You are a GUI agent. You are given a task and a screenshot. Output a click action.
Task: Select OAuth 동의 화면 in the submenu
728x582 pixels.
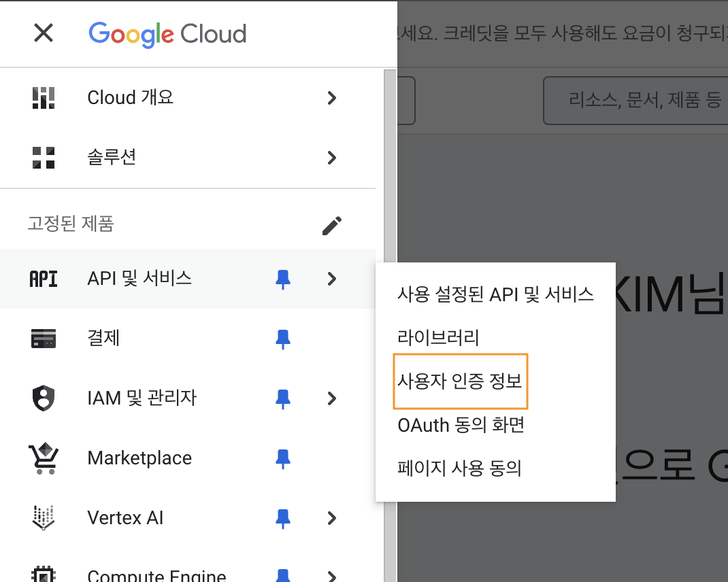[461, 425]
